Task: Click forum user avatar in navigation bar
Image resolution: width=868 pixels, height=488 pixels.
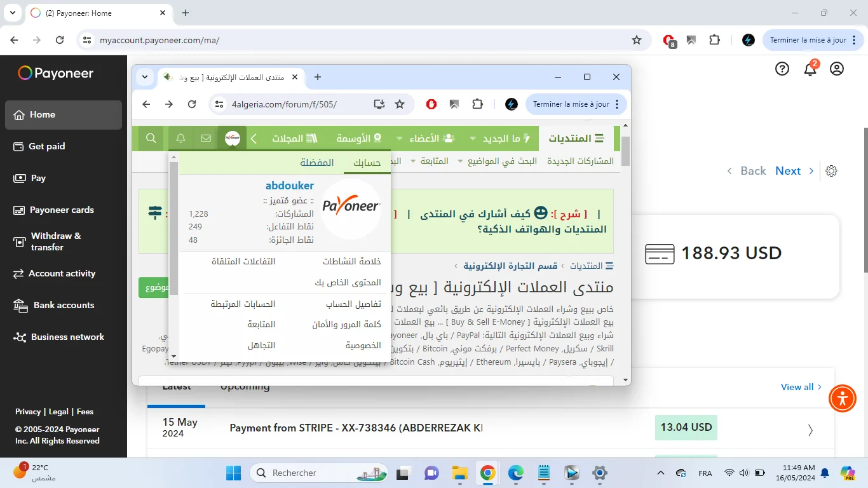Action: tap(233, 139)
